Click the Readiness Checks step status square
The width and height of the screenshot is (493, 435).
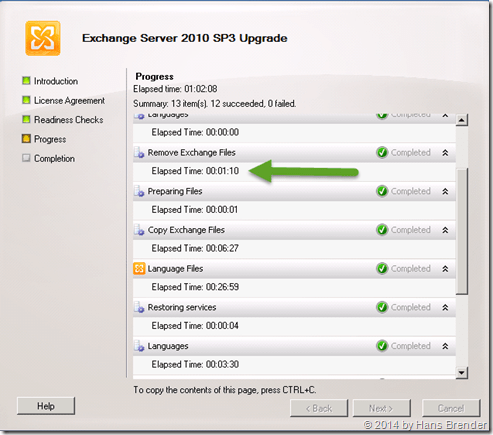(26, 119)
